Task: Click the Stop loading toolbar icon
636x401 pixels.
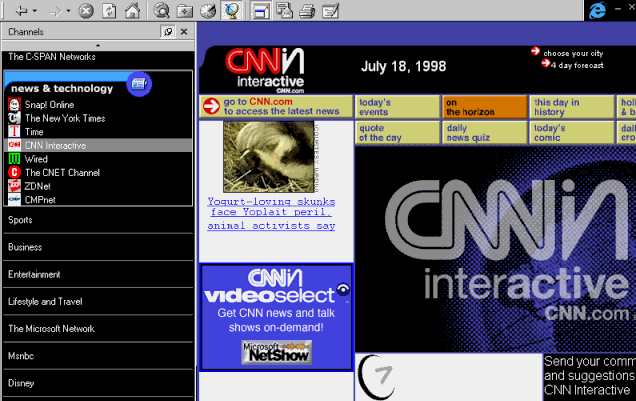Action: (x=86, y=11)
